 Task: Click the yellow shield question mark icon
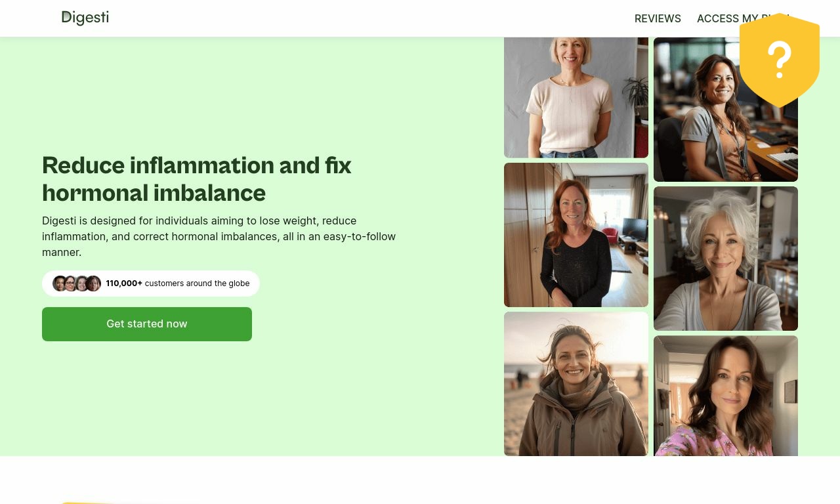point(780,60)
